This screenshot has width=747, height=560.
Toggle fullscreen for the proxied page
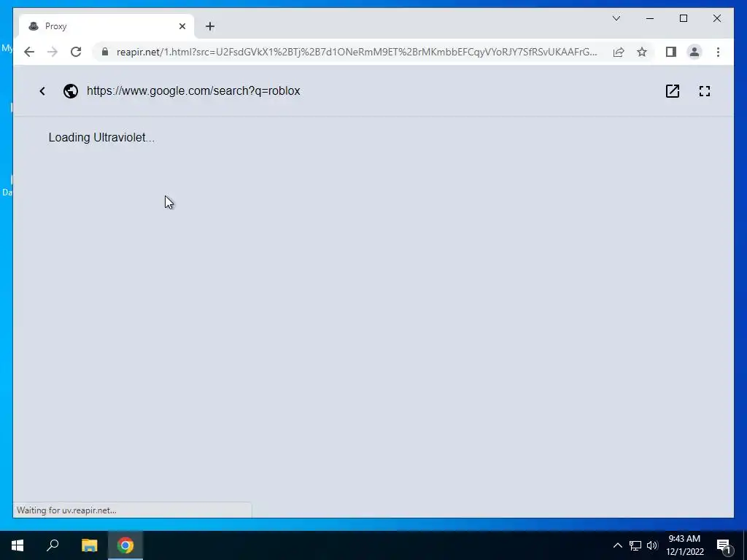(705, 91)
